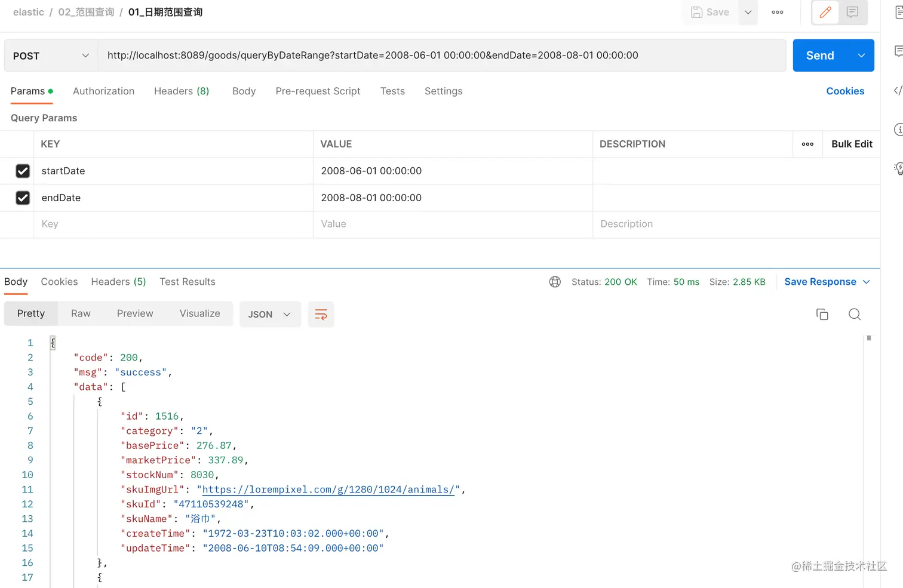Open the JSON format dropdown
903x588 pixels.
click(x=269, y=315)
